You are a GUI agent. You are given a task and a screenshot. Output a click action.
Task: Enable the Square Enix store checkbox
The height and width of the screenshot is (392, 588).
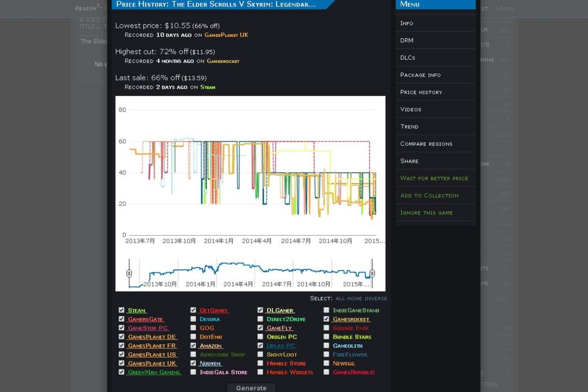point(326,328)
